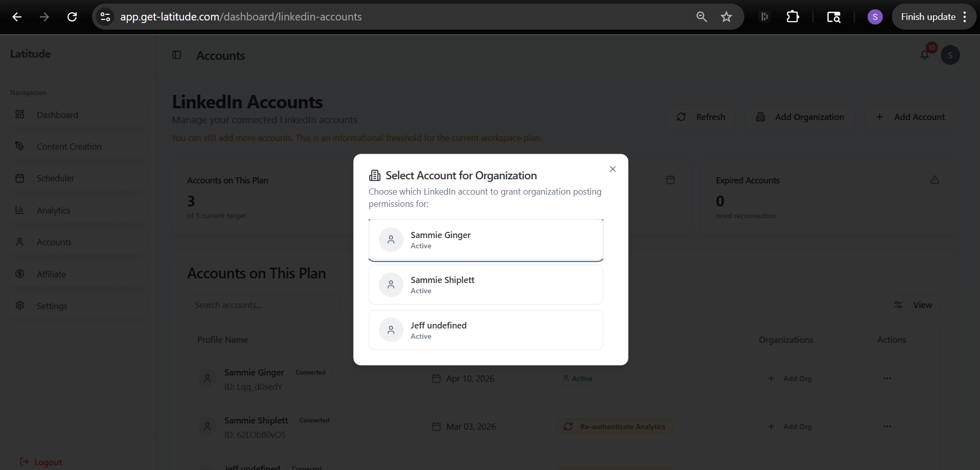Select Sammie Ginger account in dialog

485,240
